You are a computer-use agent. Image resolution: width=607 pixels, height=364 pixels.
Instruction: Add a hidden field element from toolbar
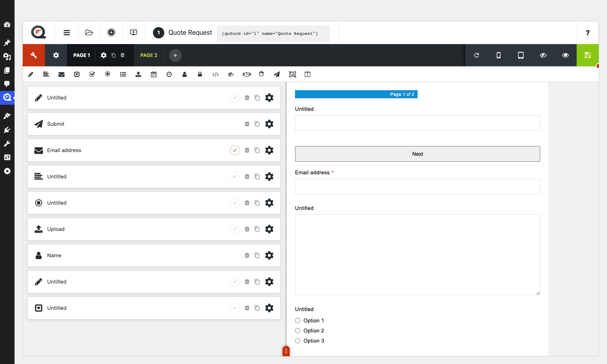coord(231,74)
